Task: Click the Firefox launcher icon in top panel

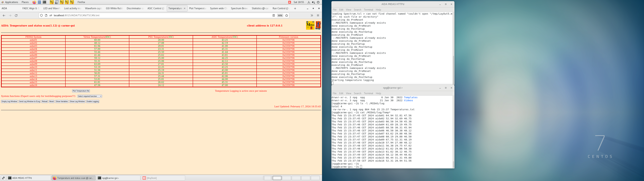Action: (x=34, y=2)
